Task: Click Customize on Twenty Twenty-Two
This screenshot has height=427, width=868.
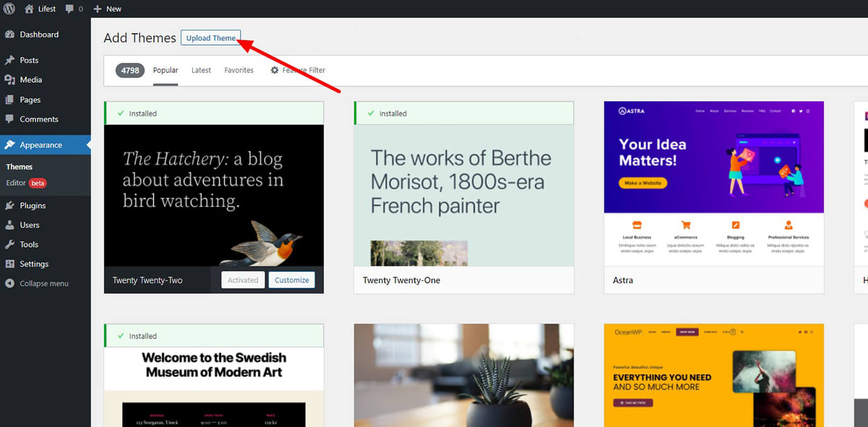Action: [292, 280]
